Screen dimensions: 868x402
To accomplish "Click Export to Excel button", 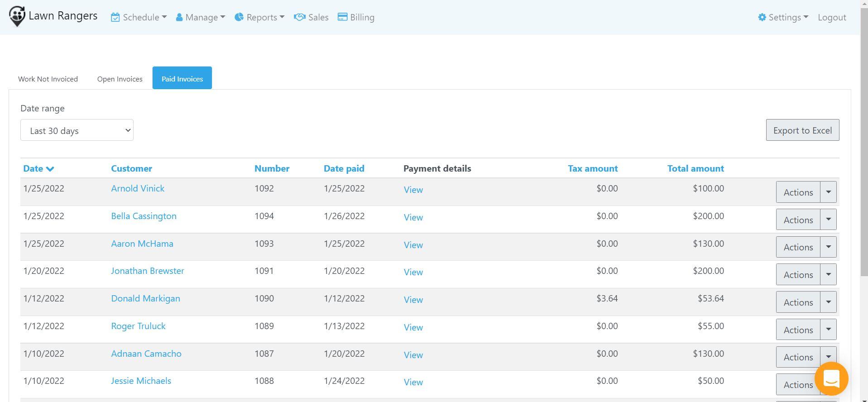I will click(802, 130).
